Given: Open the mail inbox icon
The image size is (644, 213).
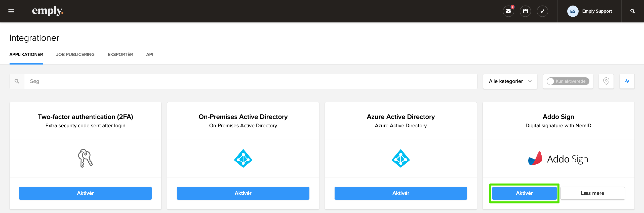Looking at the screenshot, I should tap(508, 11).
